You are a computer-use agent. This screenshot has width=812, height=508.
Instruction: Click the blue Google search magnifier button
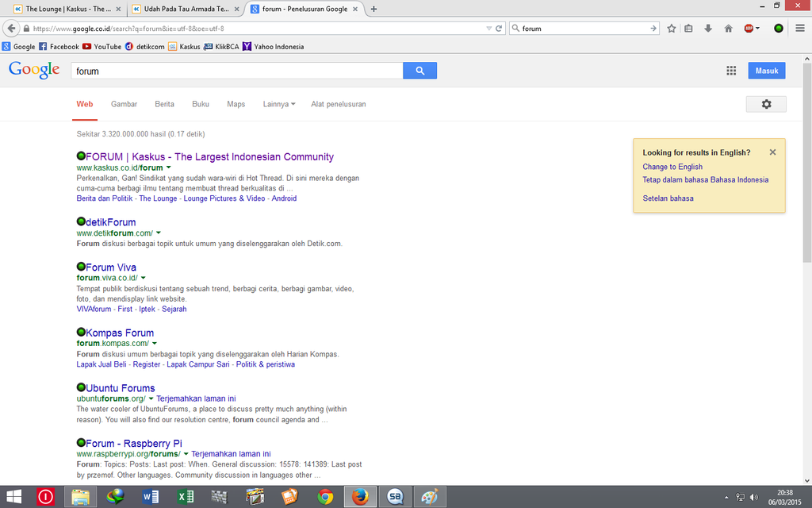pyautogui.click(x=419, y=71)
